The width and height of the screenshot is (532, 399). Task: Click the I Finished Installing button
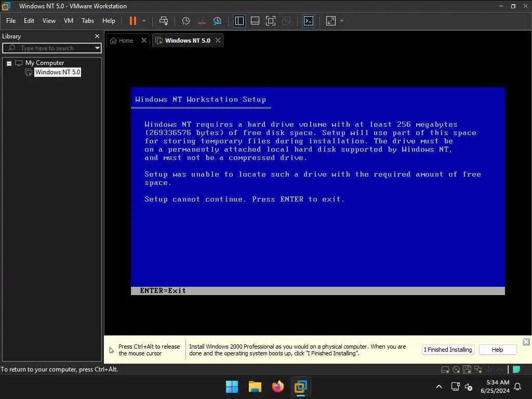448,350
